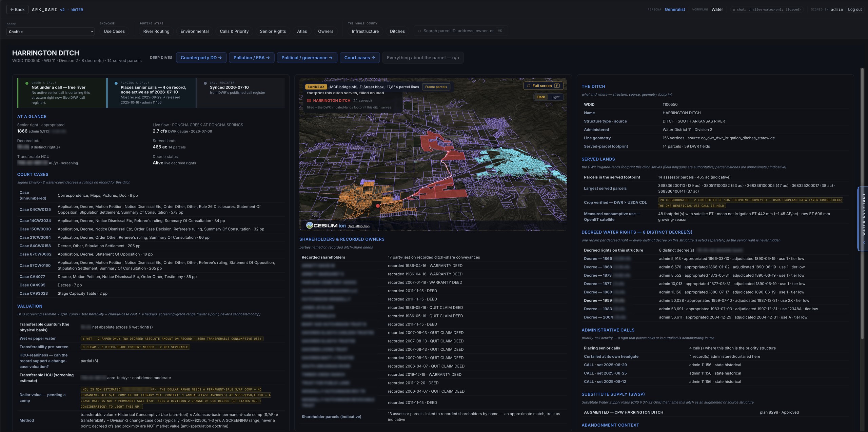Click the WDID value 1100550

670,104
